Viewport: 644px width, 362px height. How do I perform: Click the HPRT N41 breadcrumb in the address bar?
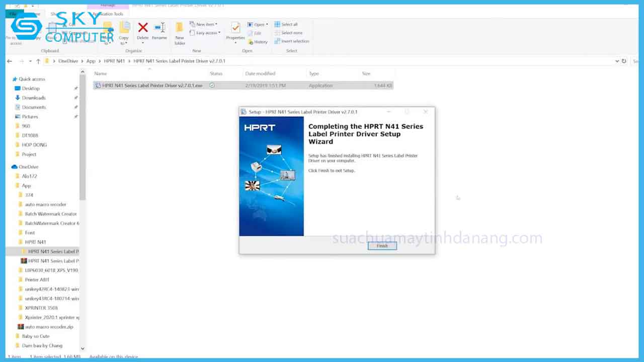click(x=114, y=61)
